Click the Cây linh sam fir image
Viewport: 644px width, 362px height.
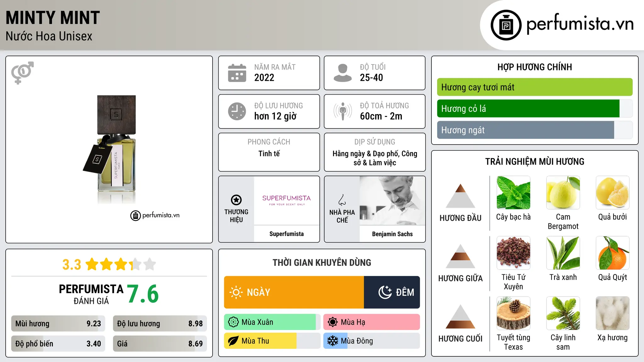coord(563,313)
